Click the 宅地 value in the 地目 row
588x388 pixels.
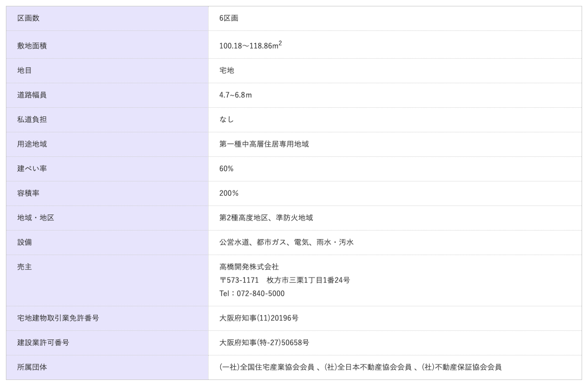227,70
